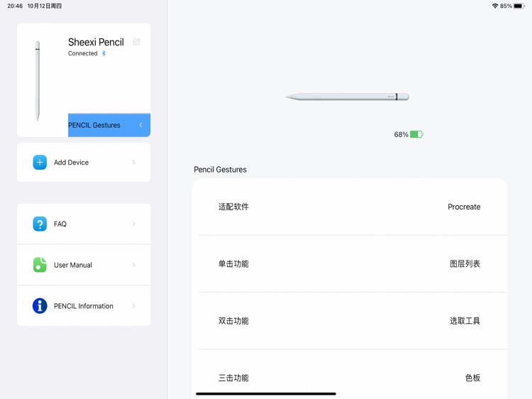This screenshot has height=399, width=532.
Task: Open Add Device via its chevron arrow
Action: coord(133,163)
